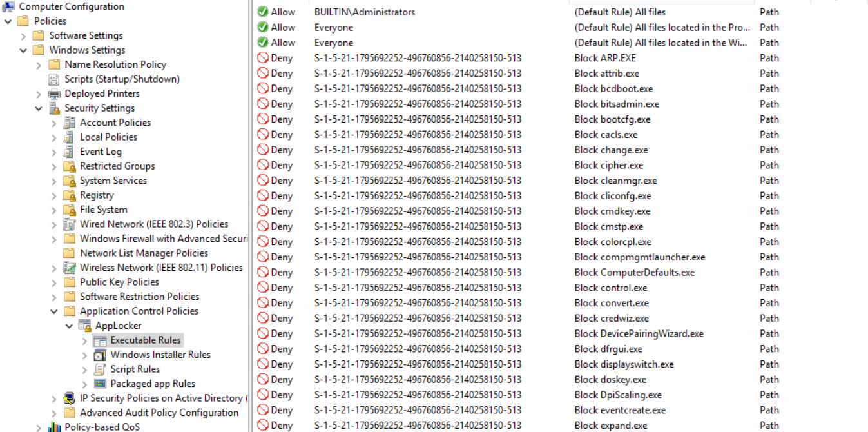
Task: Select Advanced Audit Policy Configuration
Action: (x=159, y=413)
